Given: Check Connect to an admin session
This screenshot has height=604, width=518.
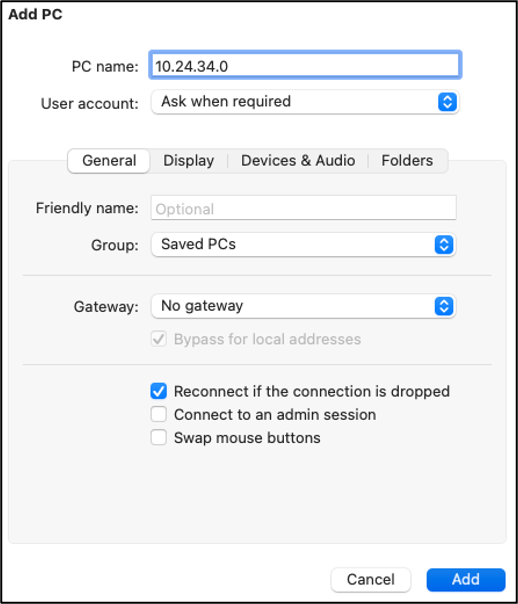Looking at the screenshot, I should [x=159, y=414].
